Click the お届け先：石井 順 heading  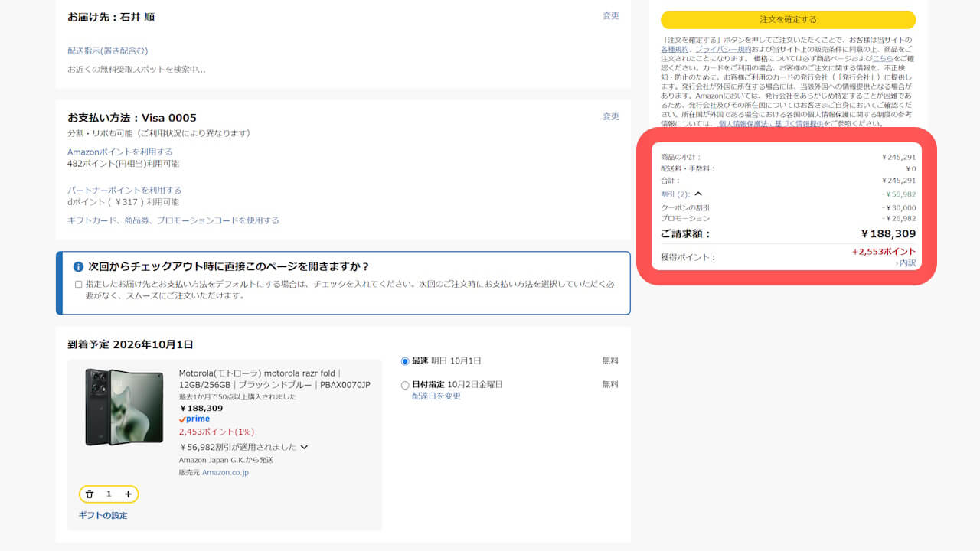point(111,17)
